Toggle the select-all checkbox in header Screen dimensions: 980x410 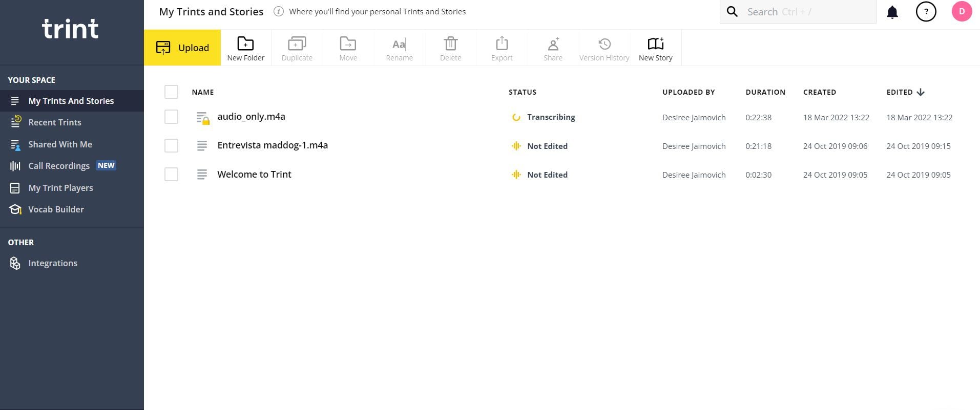[x=171, y=92]
